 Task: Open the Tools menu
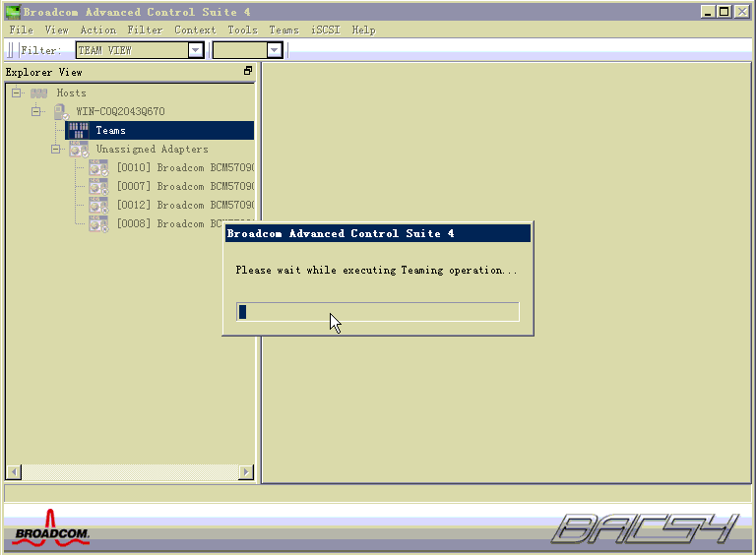[242, 30]
